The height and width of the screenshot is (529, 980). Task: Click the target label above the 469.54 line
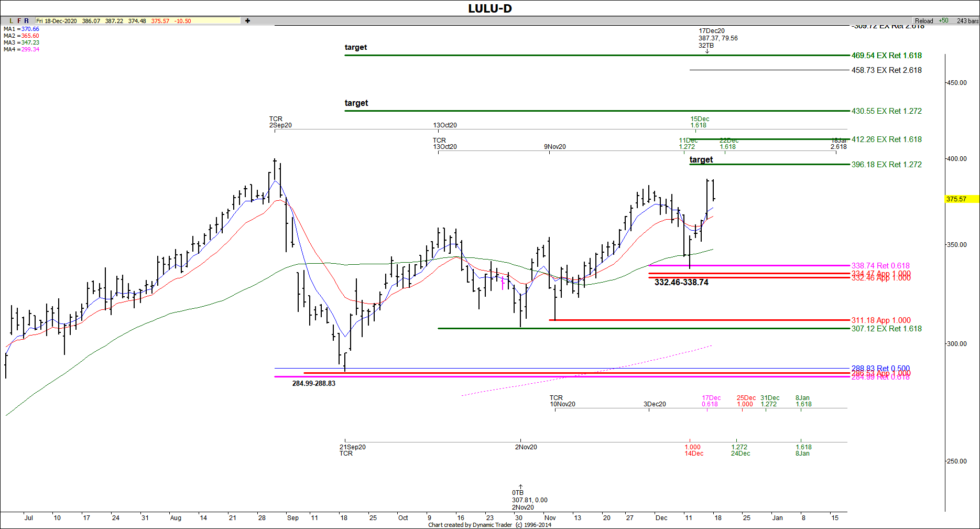[x=356, y=48]
